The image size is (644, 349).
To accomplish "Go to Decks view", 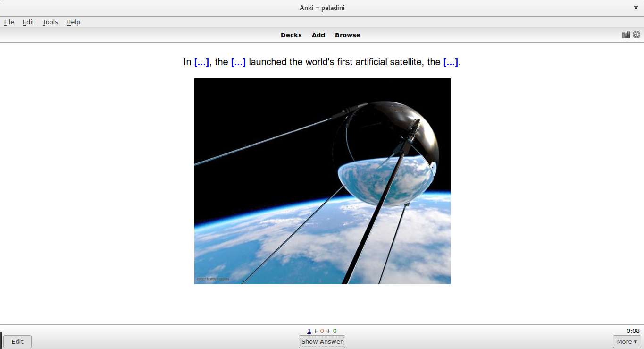I will click(291, 35).
